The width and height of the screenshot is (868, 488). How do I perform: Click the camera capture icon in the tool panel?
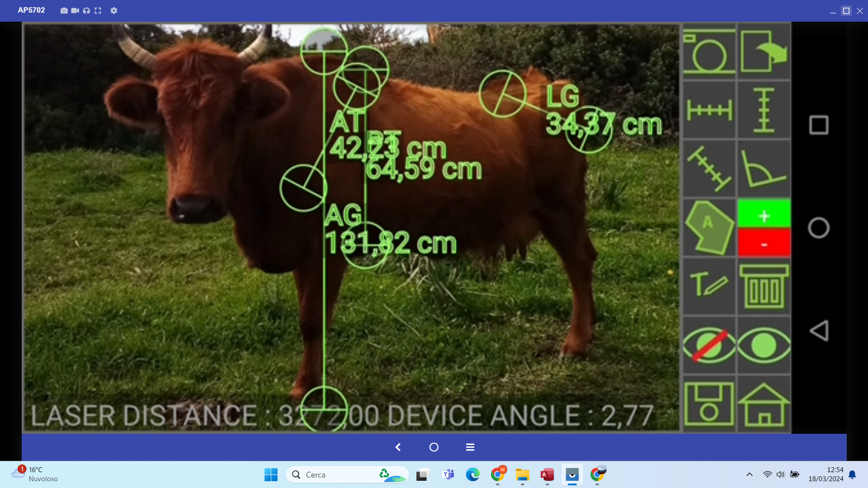[709, 52]
